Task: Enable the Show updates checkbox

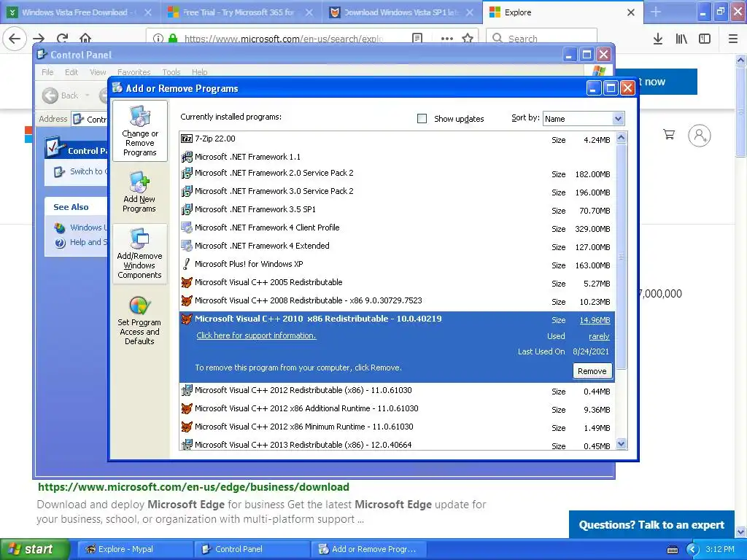Action: tap(422, 119)
